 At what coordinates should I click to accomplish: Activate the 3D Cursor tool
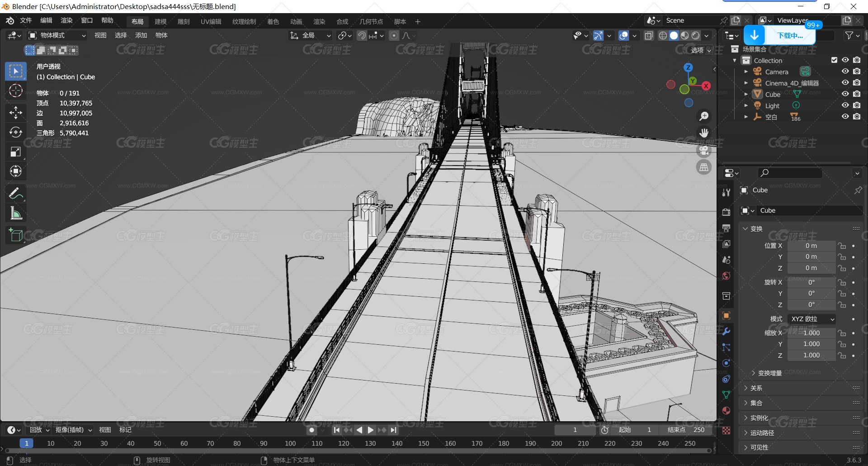click(16, 91)
